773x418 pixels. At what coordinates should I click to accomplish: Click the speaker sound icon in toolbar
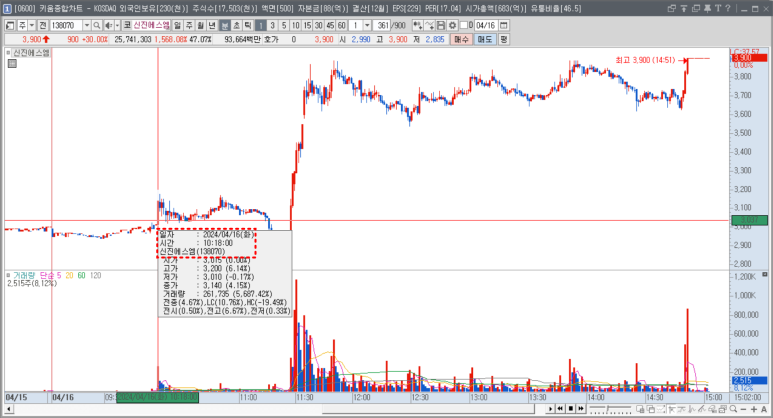click(x=108, y=26)
